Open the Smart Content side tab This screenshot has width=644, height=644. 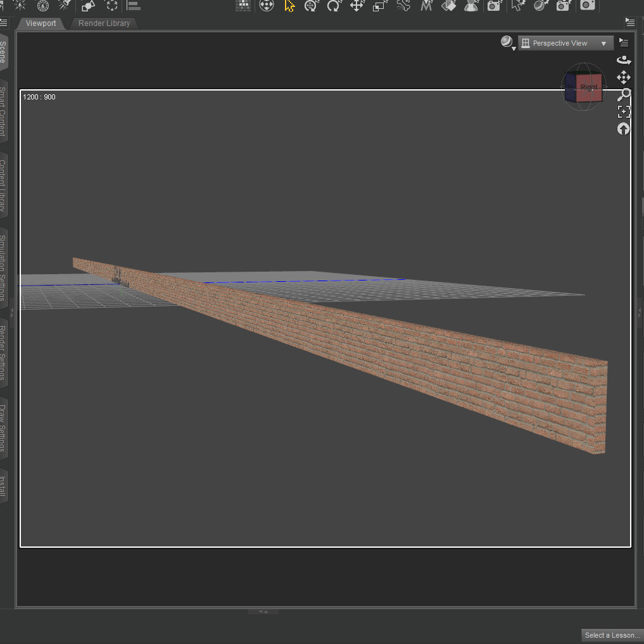tap(3, 111)
